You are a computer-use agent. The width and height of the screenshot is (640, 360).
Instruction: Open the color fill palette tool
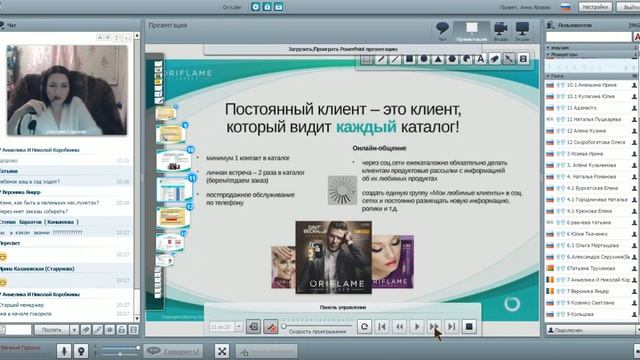(x=466, y=59)
